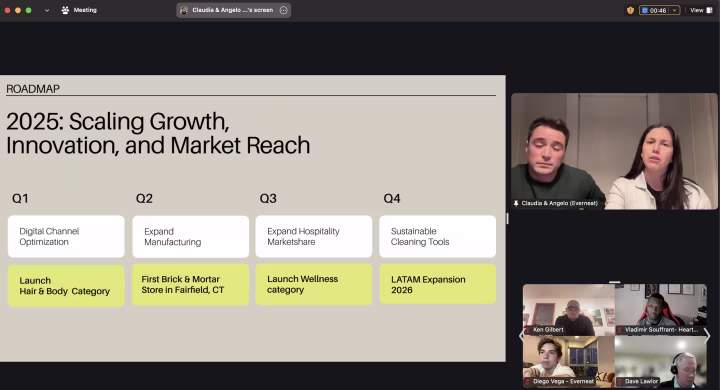
Task: Click the View menu text
Action: pyautogui.click(x=697, y=10)
